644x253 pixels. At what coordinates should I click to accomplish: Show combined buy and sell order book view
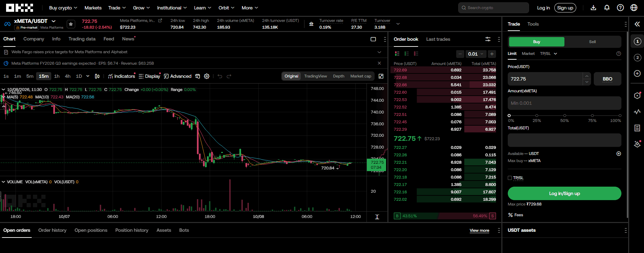(x=397, y=54)
